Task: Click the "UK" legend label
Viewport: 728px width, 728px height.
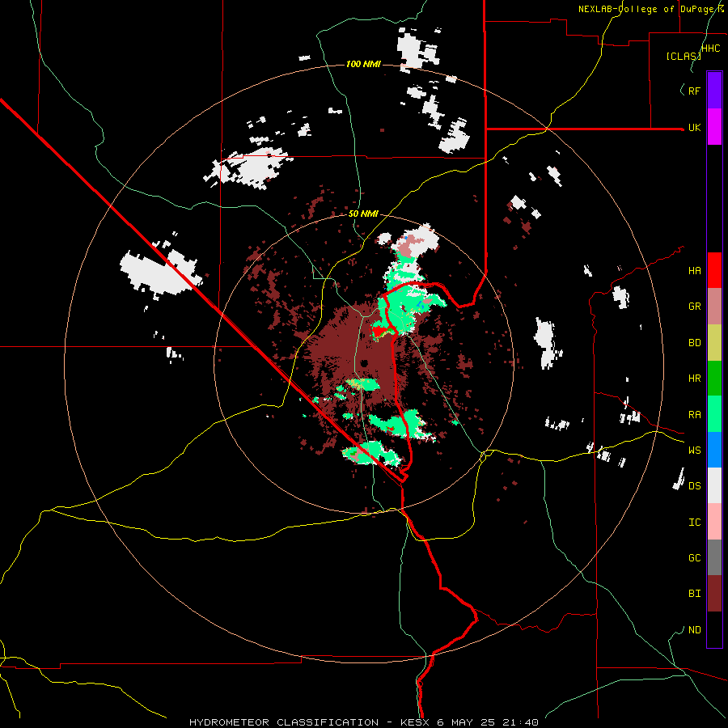Action: [x=694, y=128]
